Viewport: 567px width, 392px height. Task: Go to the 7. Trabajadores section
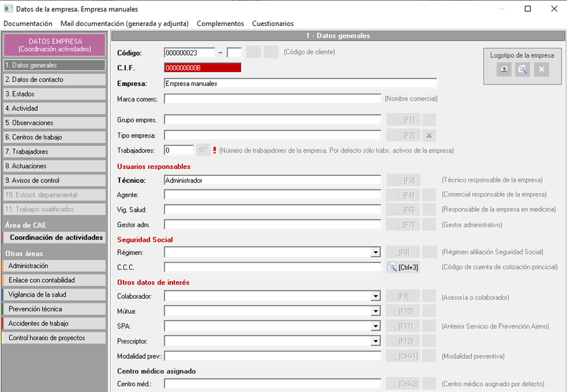coord(54,152)
